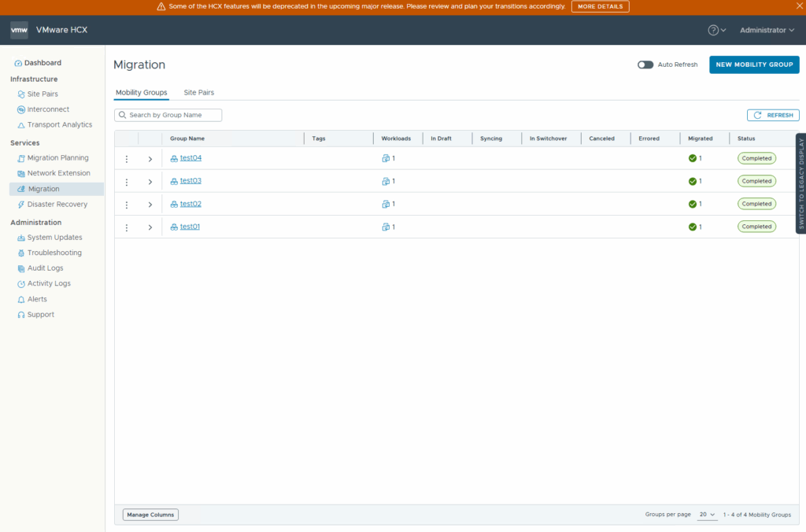Open the Administrator user menu
806x532 pixels.
pos(767,30)
